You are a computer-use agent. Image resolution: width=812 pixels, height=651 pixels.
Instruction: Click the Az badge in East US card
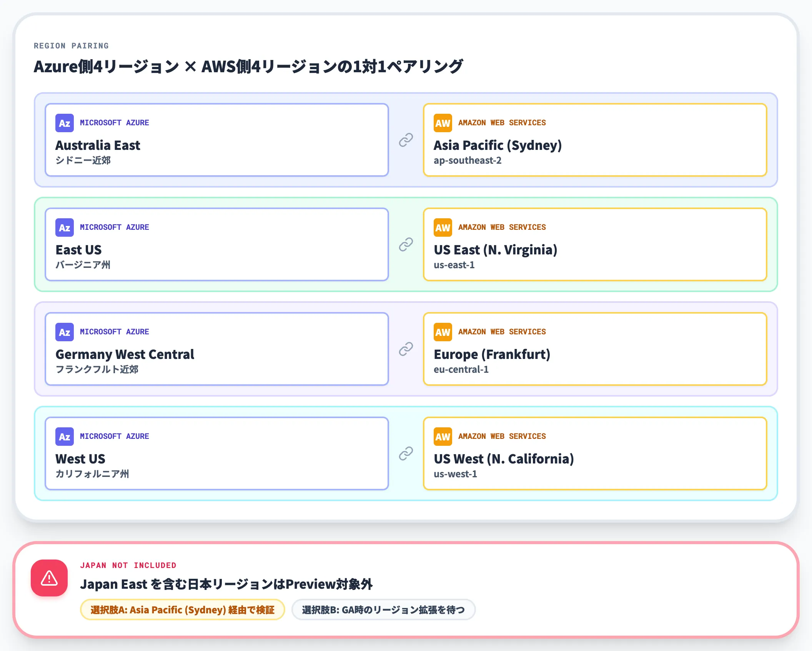point(65,228)
